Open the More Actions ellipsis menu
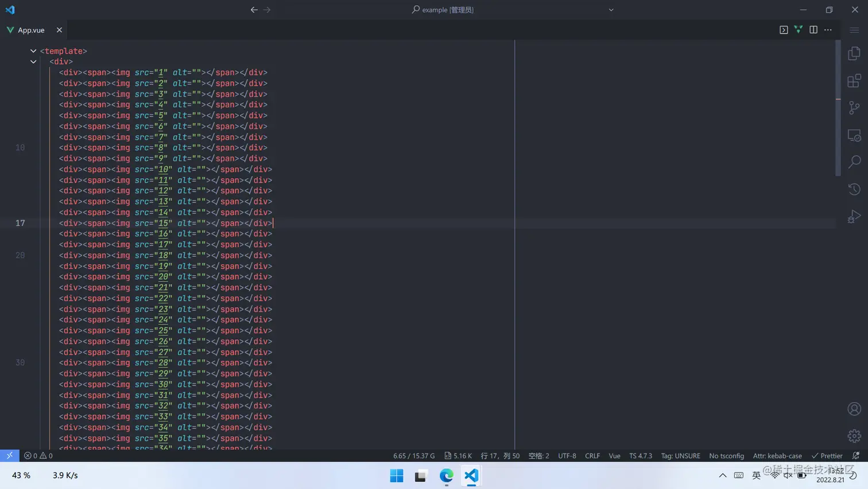 click(x=828, y=30)
